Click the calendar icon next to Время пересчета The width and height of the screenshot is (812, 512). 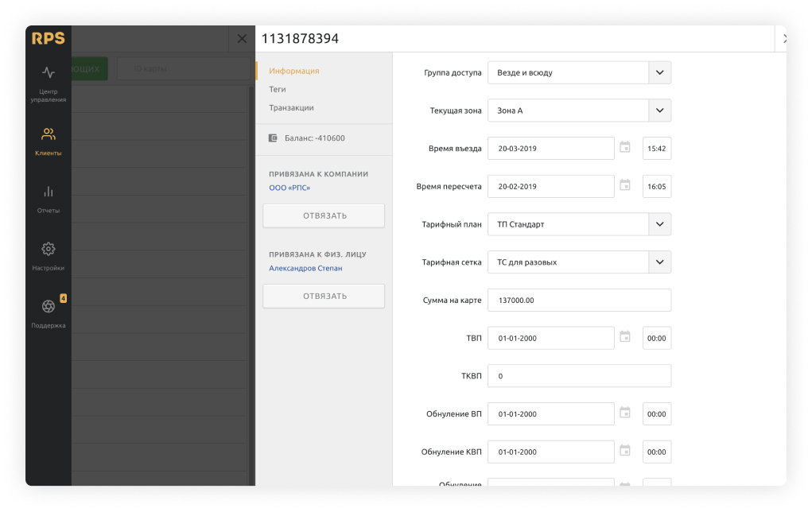tap(625, 186)
